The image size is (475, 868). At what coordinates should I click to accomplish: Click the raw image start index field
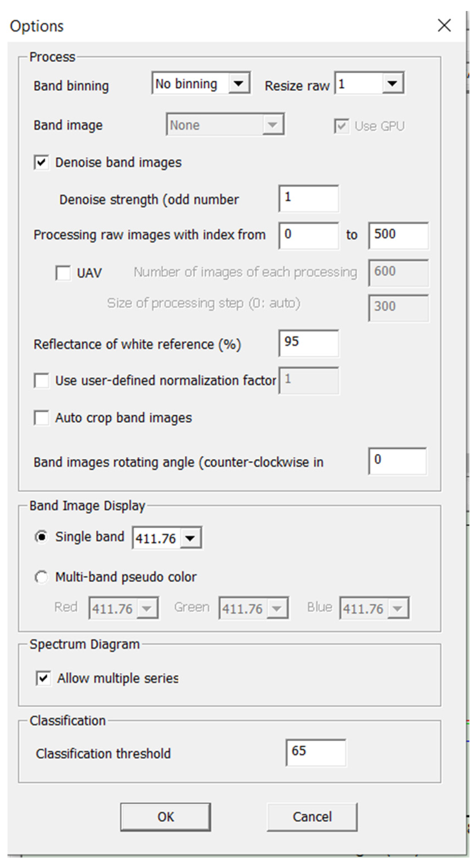click(x=308, y=235)
